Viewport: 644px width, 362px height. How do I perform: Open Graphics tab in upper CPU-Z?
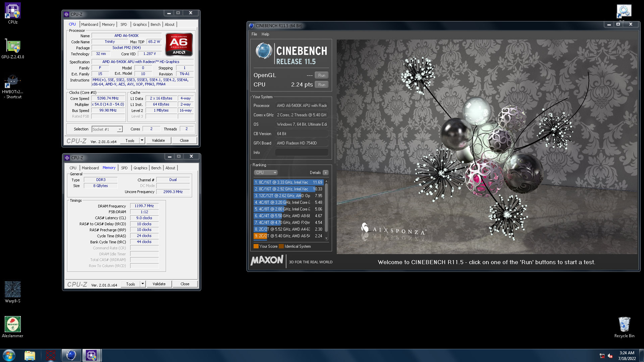(x=140, y=24)
